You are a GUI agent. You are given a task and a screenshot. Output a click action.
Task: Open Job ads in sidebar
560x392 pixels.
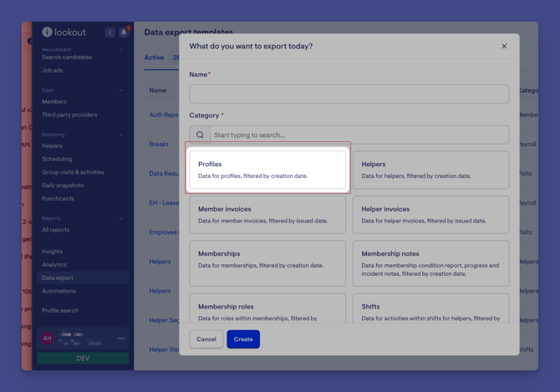point(52,70)
